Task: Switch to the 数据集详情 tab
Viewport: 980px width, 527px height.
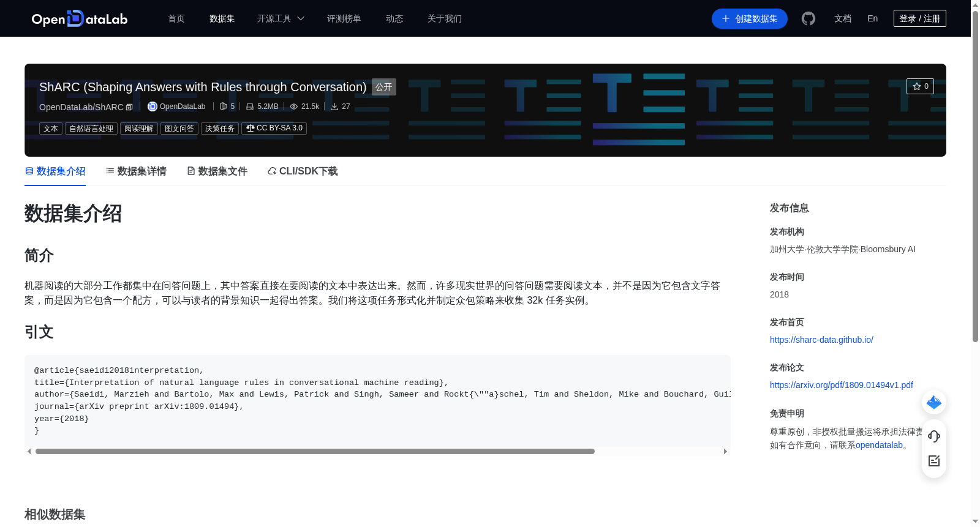Action: coord(136,171)
